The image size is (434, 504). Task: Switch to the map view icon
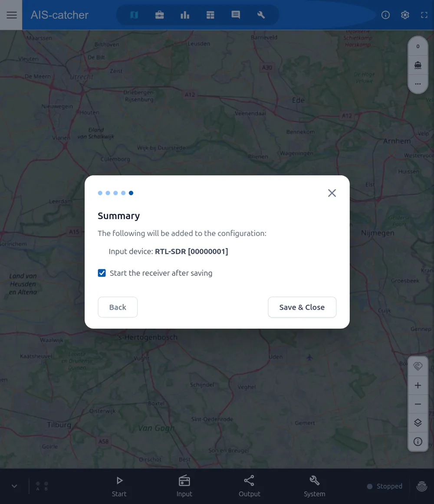pyautogui.click(x=134, y=15)
